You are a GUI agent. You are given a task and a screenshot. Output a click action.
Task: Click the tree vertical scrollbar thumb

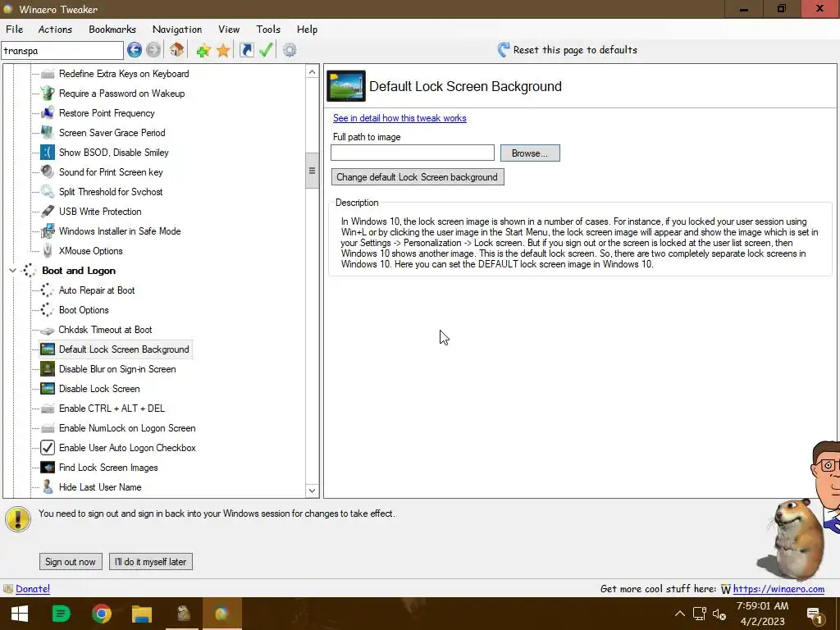(312, 171)
